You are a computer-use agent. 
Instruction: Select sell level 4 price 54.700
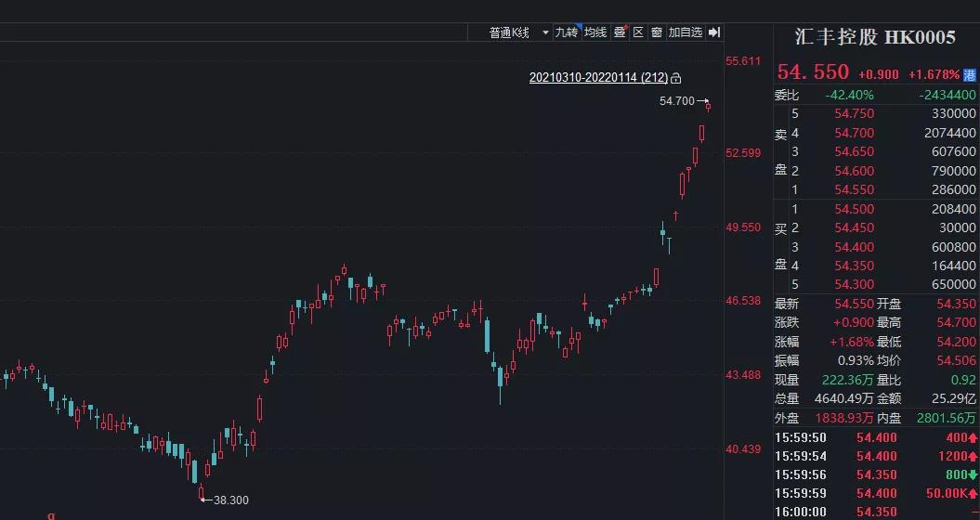click(854, 133)
